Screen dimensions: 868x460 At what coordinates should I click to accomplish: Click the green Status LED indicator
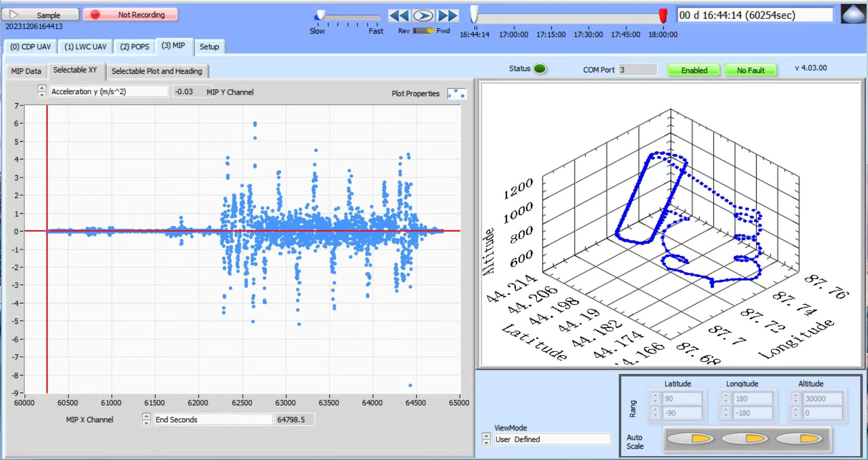(539, 69)
